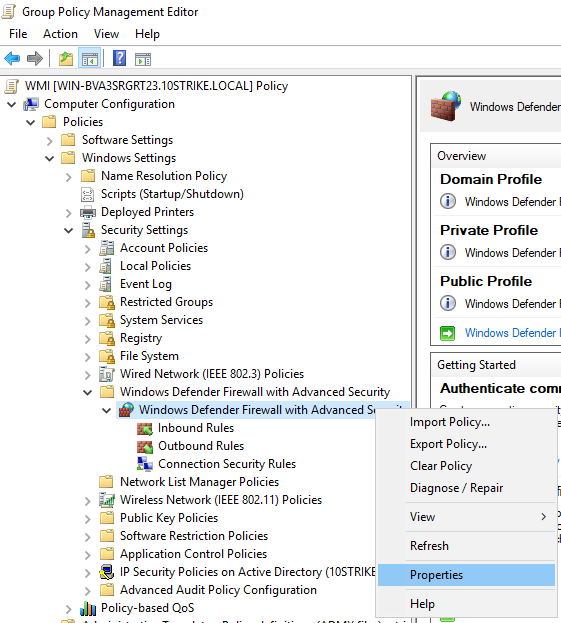Click the blue Help question mark icon

pyautogui.click(x=119, y=58)
